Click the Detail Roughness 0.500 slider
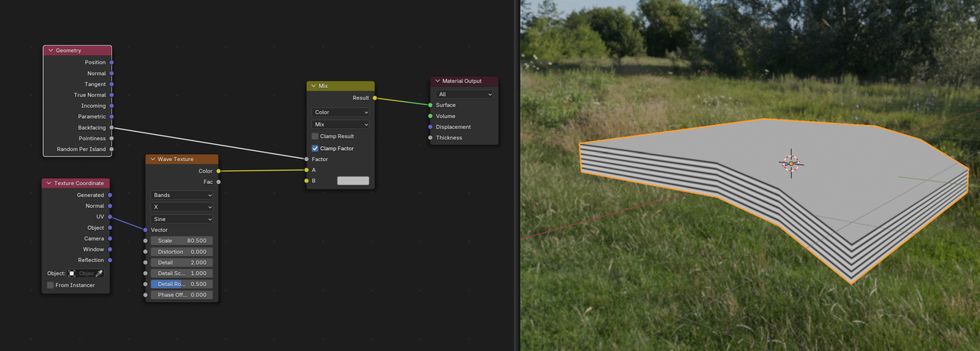Screen dimensions: 980x351 tap(182, 284)
